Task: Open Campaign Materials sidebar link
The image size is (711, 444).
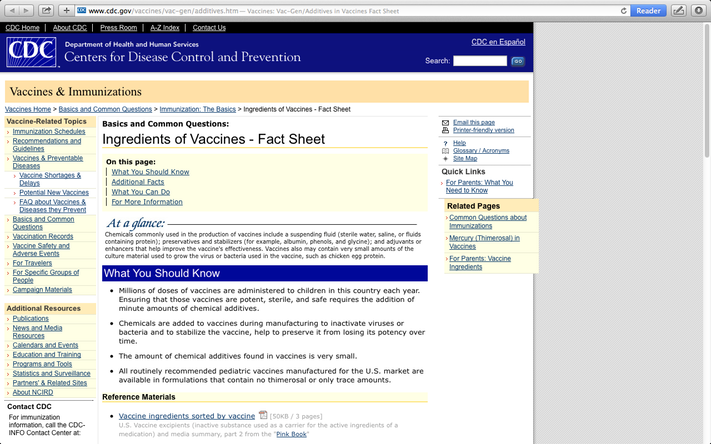Action: coord(42,290)
